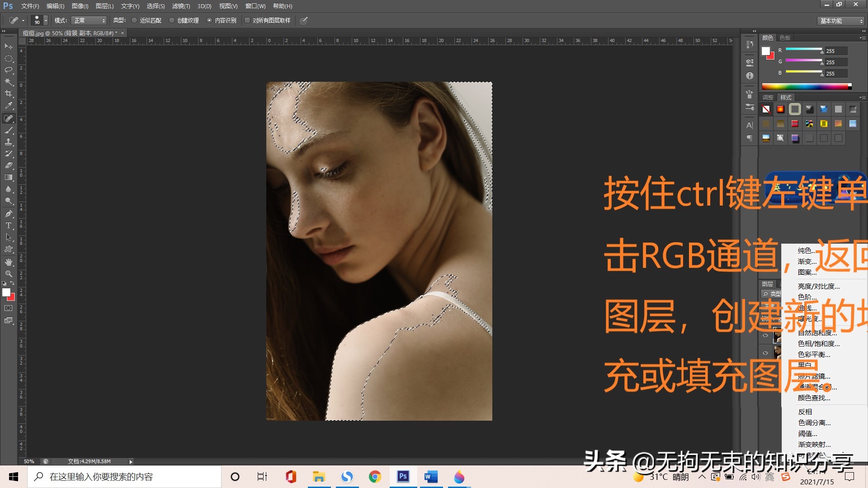Open the 模式 dropdown in the options bar

click(x=89, y=20)
